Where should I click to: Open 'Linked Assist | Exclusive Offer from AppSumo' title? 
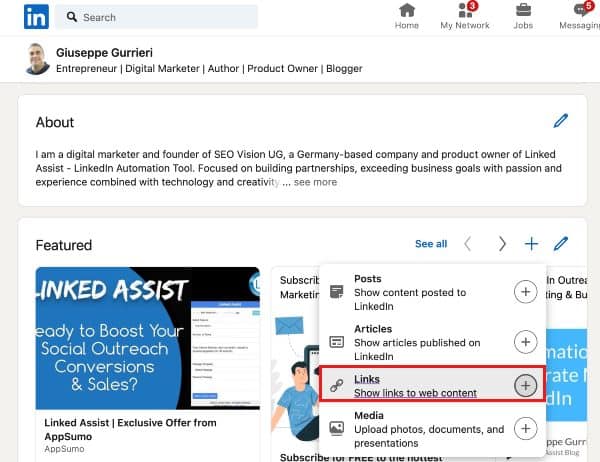(x=130, y=429)
